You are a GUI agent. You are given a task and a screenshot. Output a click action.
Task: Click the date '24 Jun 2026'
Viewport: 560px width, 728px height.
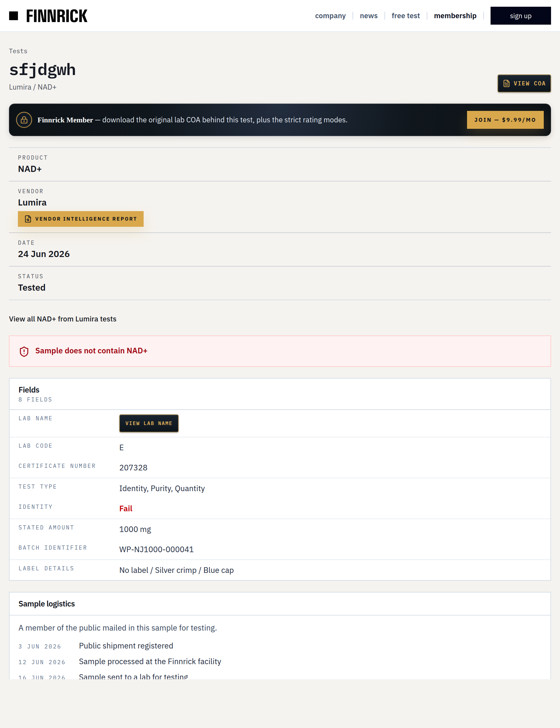pos(44,254)
